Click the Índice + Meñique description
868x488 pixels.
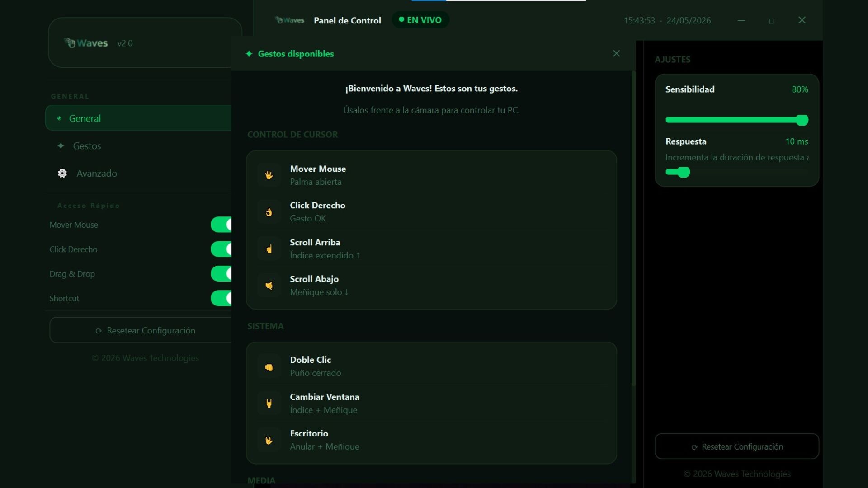coord(324,410)
